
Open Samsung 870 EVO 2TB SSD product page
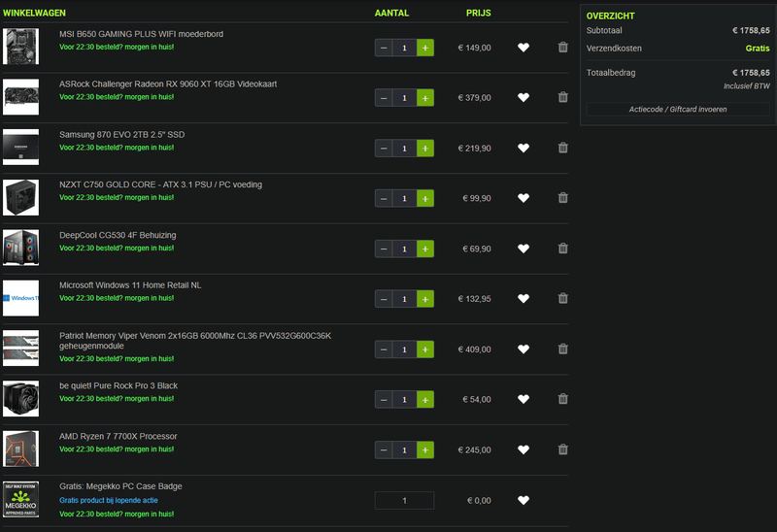(x=122, y=135)
